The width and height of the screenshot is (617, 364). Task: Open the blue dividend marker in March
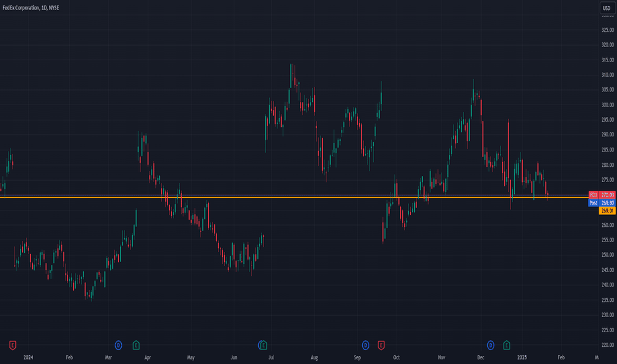[x=119, y=345]
